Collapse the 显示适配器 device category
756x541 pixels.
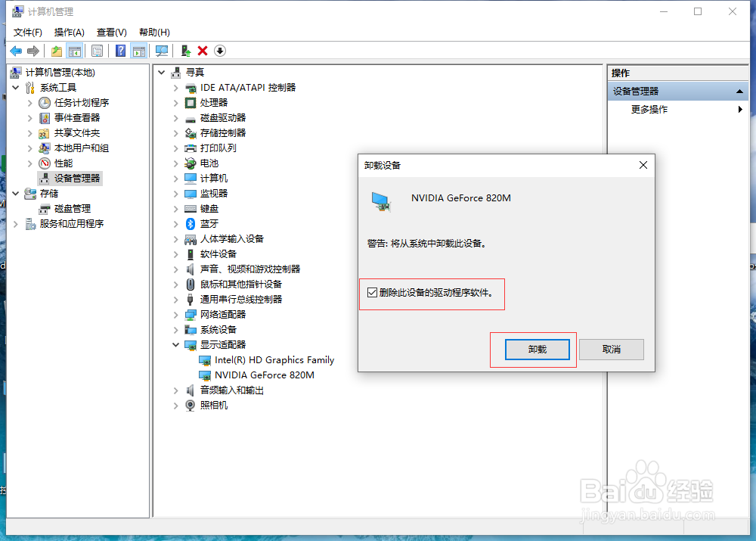[x=175, y=344]
